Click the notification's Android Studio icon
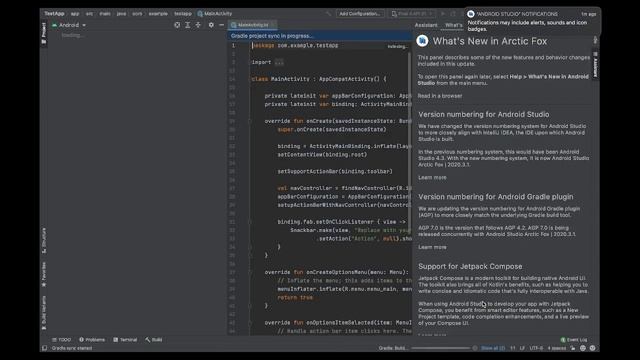Image resolution: width=640 pixels, height=360 pixels. [x=471, y=14]
